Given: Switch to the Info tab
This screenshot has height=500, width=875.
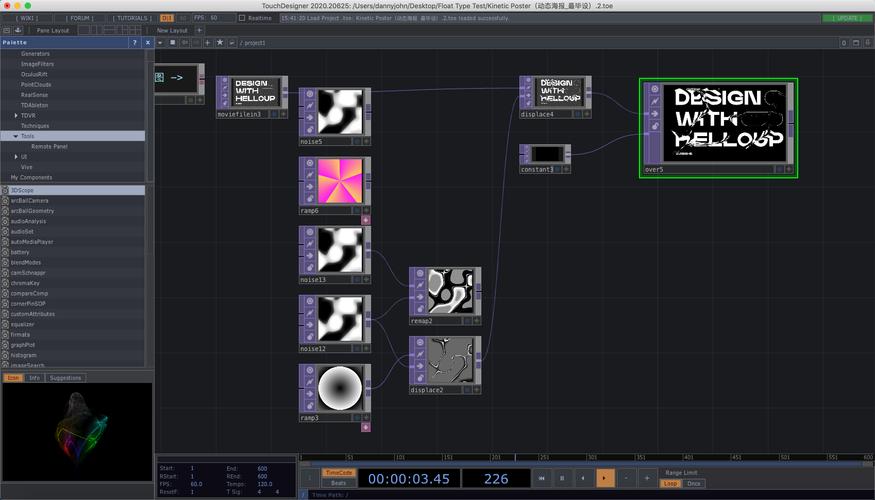Looking at the screenshot, I should click(34, 378).
